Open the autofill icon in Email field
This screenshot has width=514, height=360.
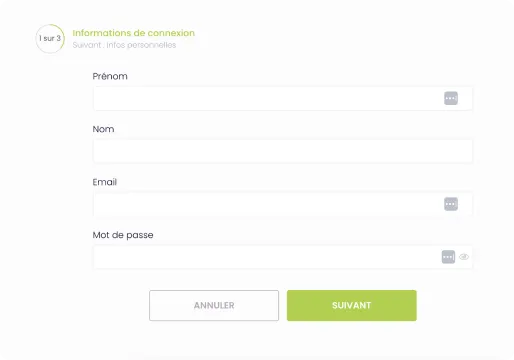(x=451, y=204)
